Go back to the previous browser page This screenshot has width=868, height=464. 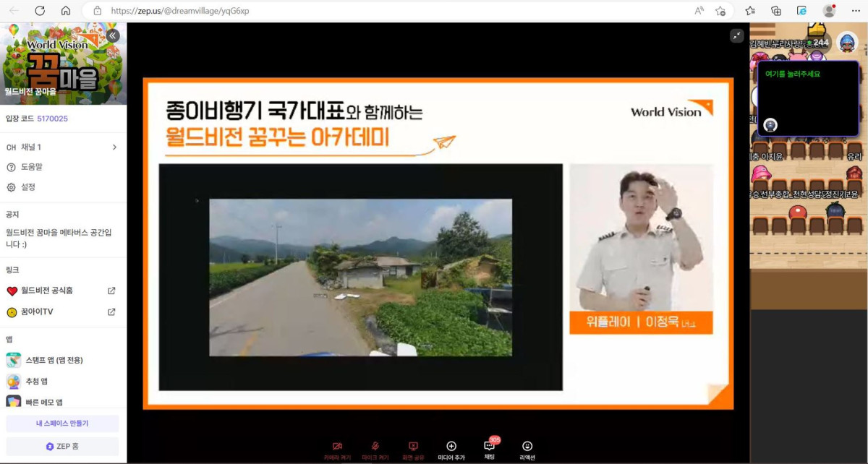14,11
